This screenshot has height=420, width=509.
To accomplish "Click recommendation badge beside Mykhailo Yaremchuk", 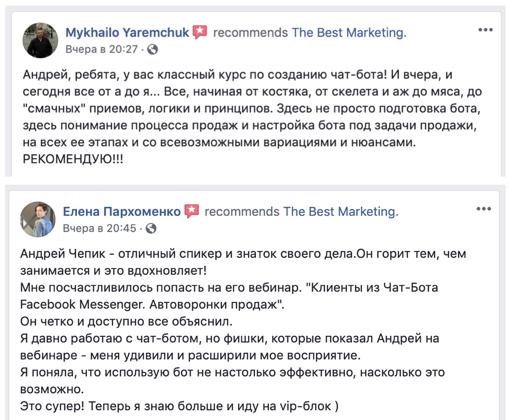I will (201, 32).
